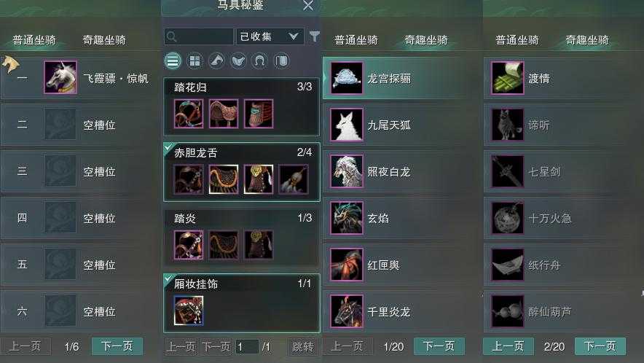
Task: Select empty slot 二 空槽位
Action: [x=78, y=125]
